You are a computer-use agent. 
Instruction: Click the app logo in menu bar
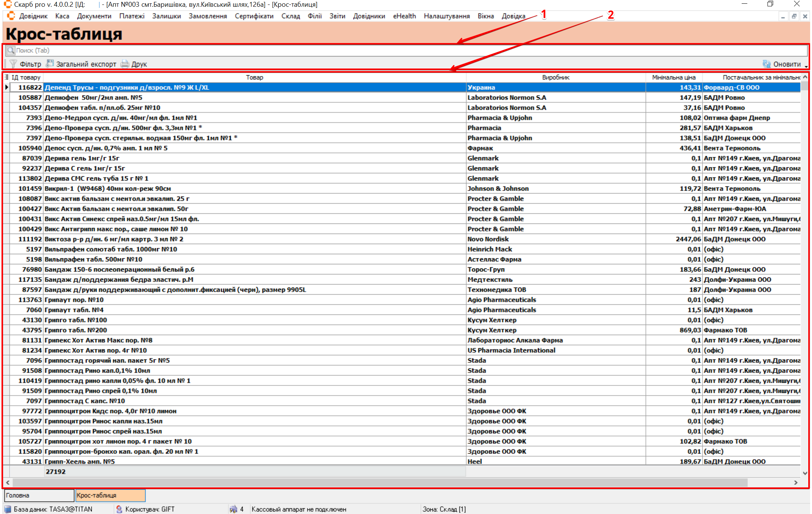(11, 16)
